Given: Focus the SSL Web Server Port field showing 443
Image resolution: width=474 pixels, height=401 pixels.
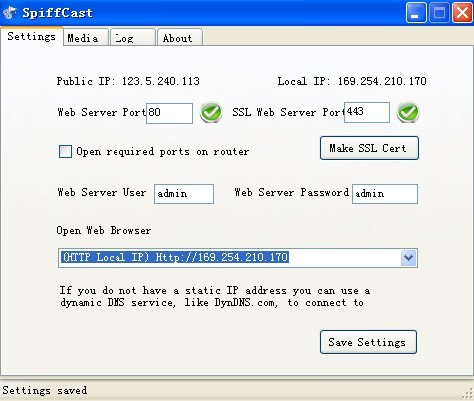Looking at the screenshot, I should (367, 112).
